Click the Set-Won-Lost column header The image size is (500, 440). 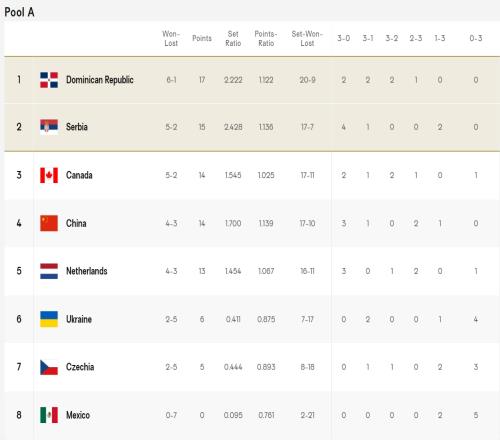[x=307, y=38]
